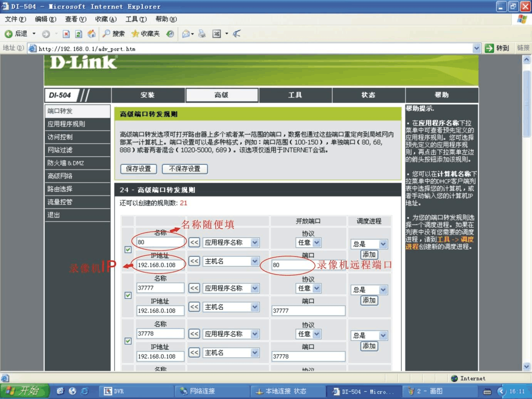Open the 查看(V) menu
Viewport: 532px width, 399px height.
click(x=75, y=19)
